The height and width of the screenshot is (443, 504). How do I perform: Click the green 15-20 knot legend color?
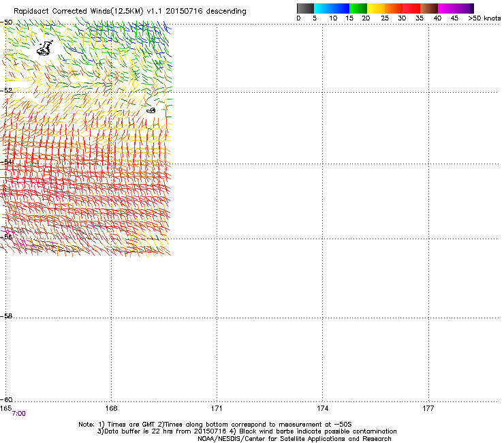click(358, 8)
